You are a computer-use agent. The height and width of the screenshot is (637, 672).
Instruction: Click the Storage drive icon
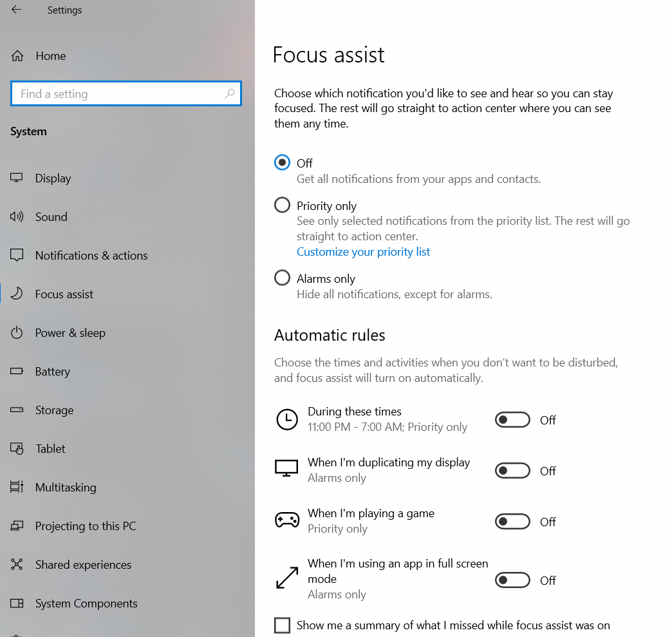point(17,410)
